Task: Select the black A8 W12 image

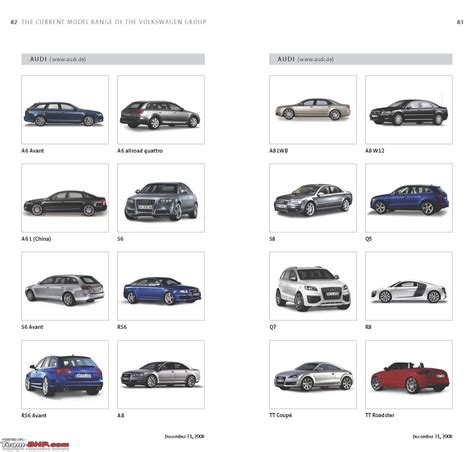Action: [x=409, y=110]
